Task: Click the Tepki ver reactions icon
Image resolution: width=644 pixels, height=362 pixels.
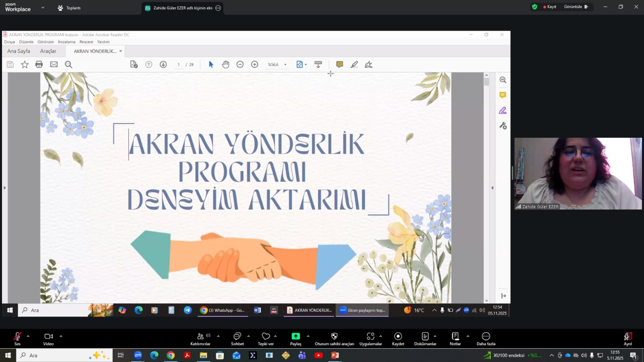Action: coord(266,338)
